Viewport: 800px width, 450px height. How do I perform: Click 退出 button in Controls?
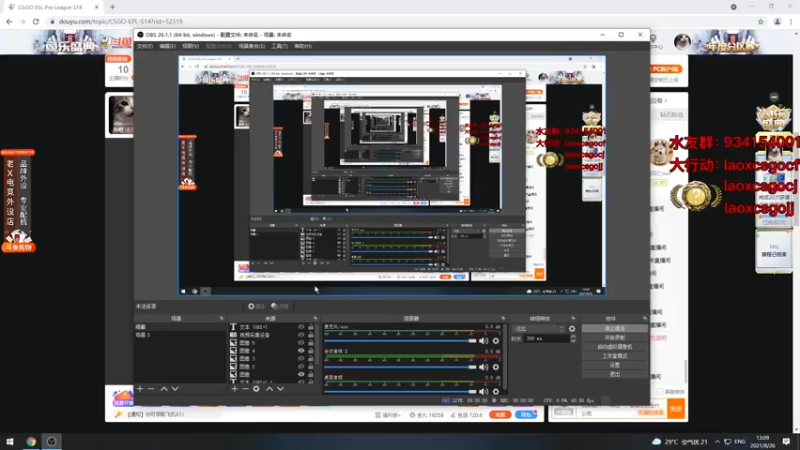(x=615, y=374)
